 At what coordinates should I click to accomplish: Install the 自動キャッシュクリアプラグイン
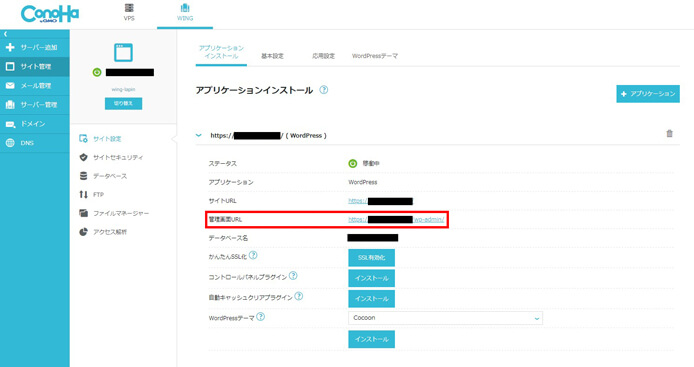371,299
